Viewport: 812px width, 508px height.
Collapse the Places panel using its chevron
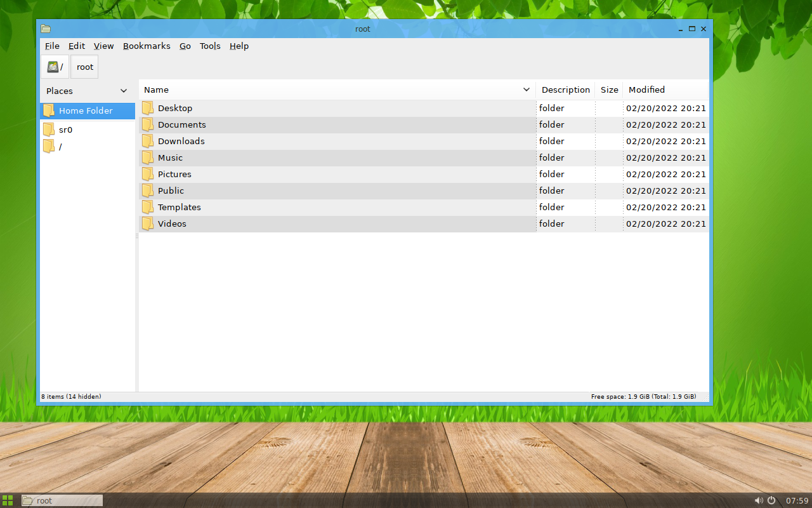click(x=124, y=91)
